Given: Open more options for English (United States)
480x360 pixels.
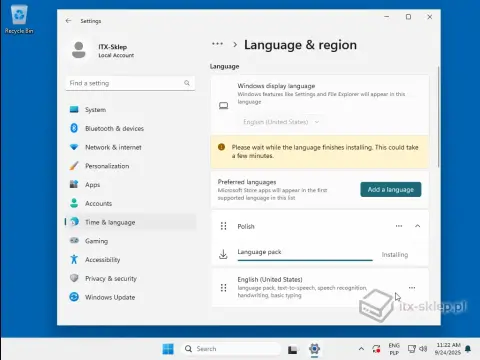Looking at the screenshot, I should pyautogui.click(x=412, y=288).
